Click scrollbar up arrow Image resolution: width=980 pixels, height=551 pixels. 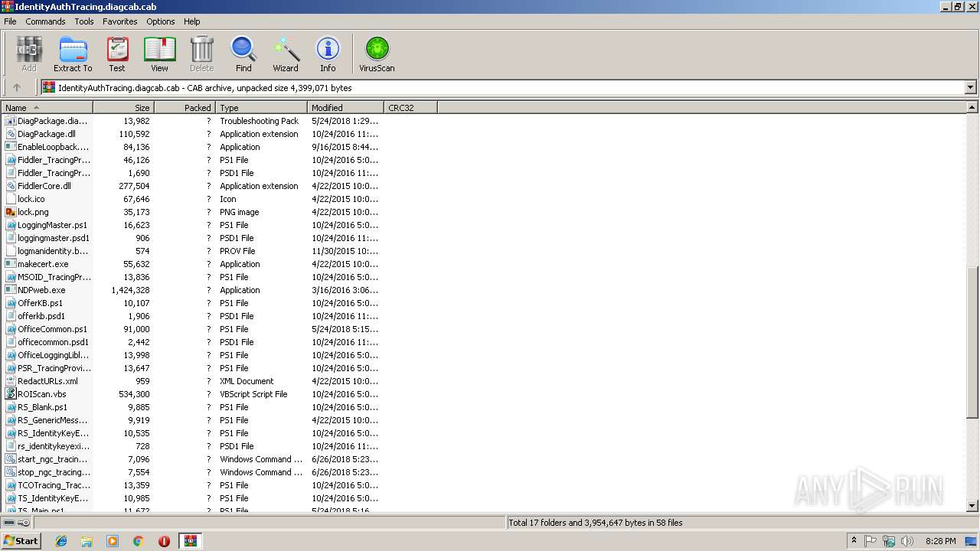click(972, 108)
